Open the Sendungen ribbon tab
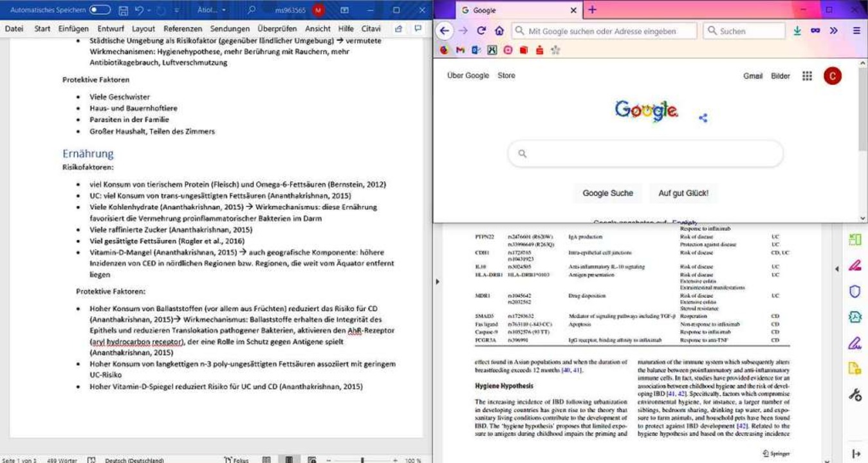 click(x=230, y=29)
